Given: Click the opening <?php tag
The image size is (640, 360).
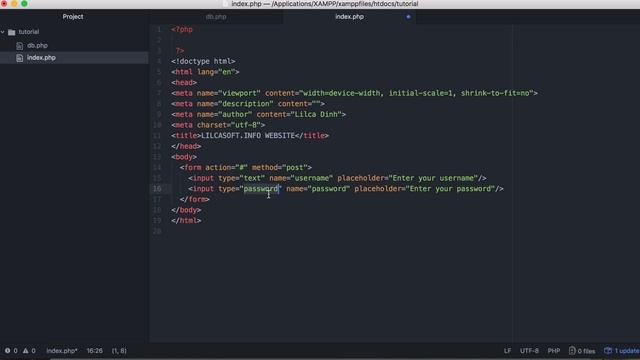Looking at the screenshot, I should click(x=182, y=29).
